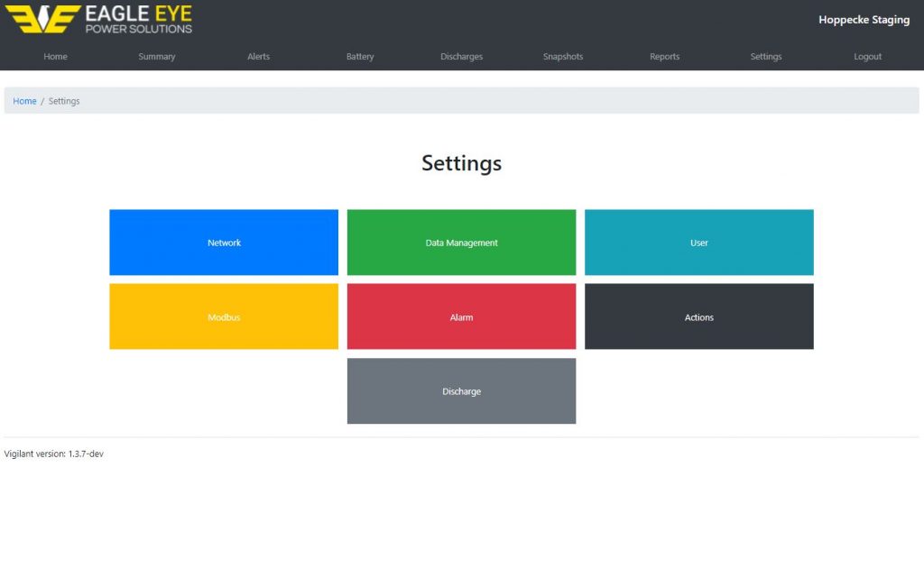Screen dimensions: 924x587
Task: Click the Eagle Eye Power Solutions logo
Action: 99,19
